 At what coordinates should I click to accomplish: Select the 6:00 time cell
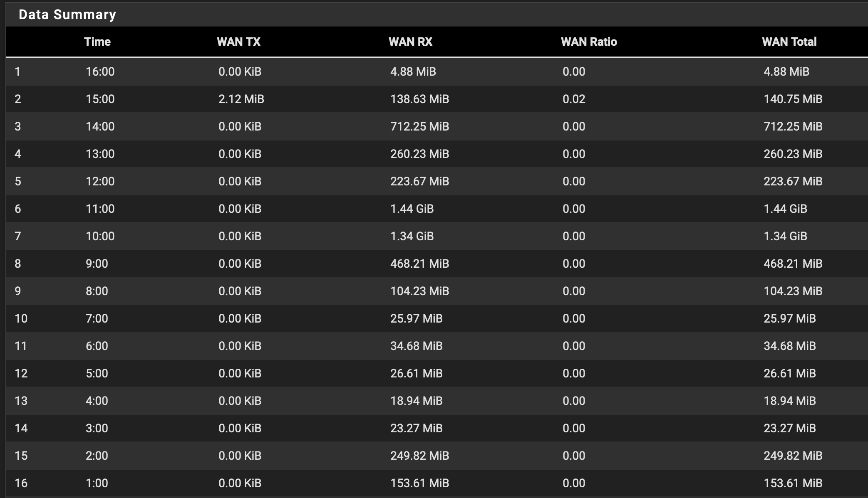[x=97, y=346]
